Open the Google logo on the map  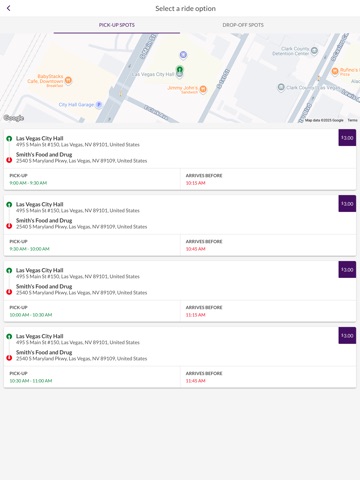pyautogui.click(x=14, y=118)
